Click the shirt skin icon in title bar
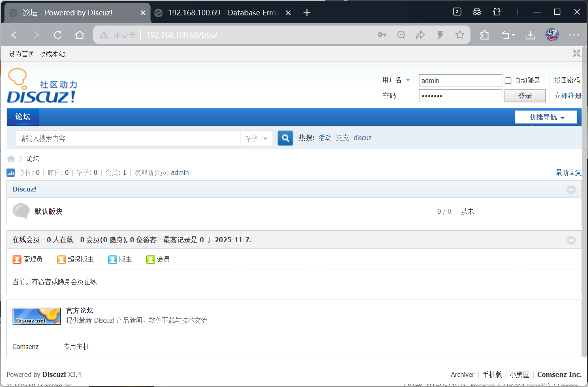 coord(497,12)
